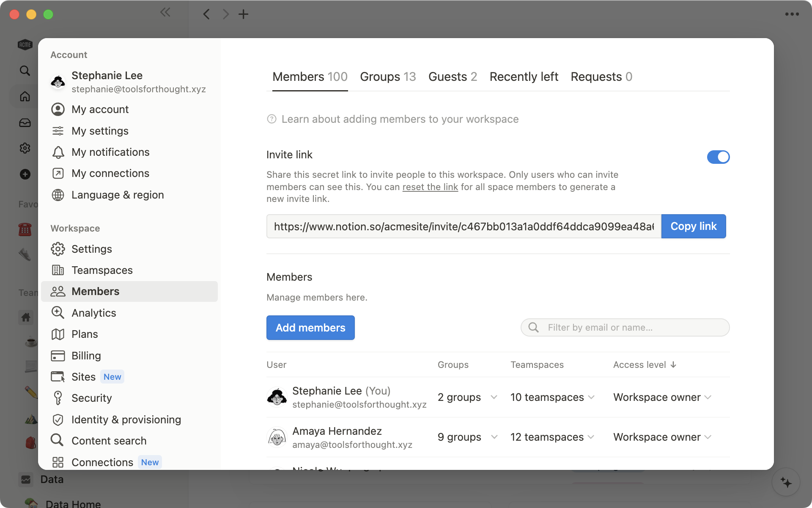Select the Guests 2 tab
Image resolution: width=812 pixels, height=508 pixels.
coord(452,77)
